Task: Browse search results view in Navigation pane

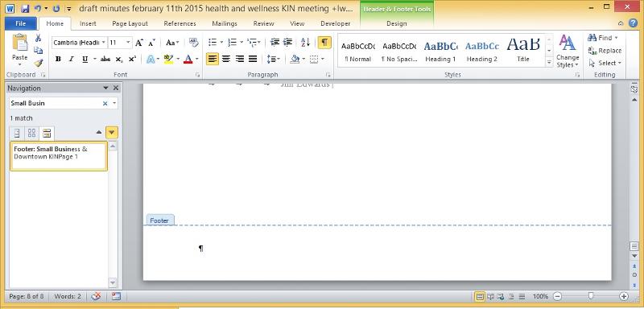Action: [47, 133]
